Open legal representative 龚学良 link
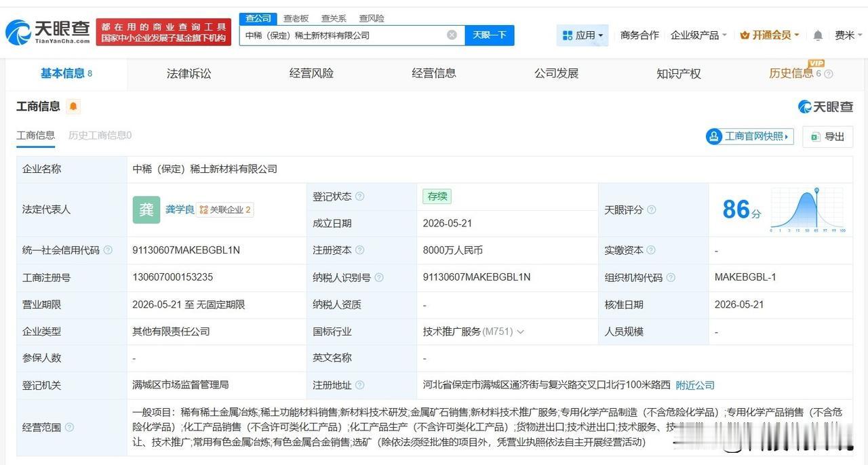 tap(180, 210)
